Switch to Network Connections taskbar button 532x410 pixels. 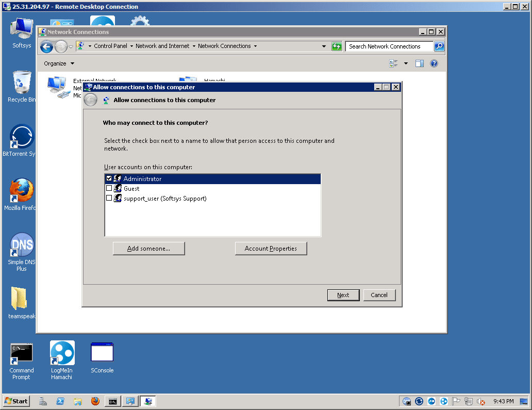tap(130, 401)
